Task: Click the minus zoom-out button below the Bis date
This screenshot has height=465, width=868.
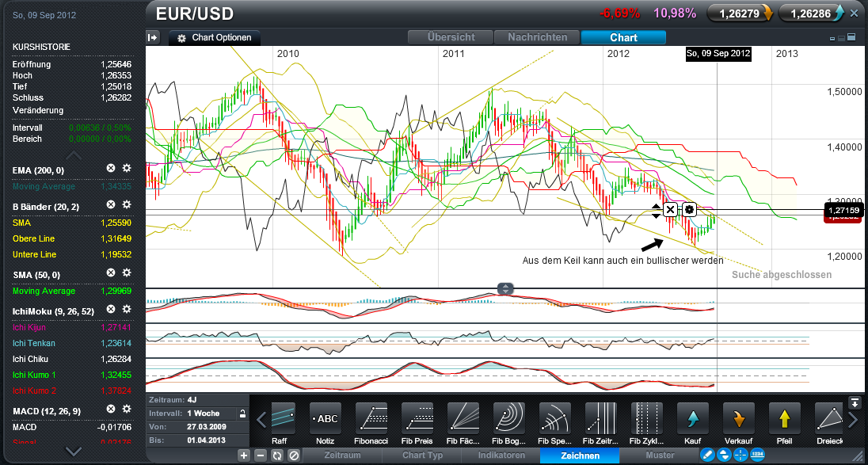Action: [261, 455]
